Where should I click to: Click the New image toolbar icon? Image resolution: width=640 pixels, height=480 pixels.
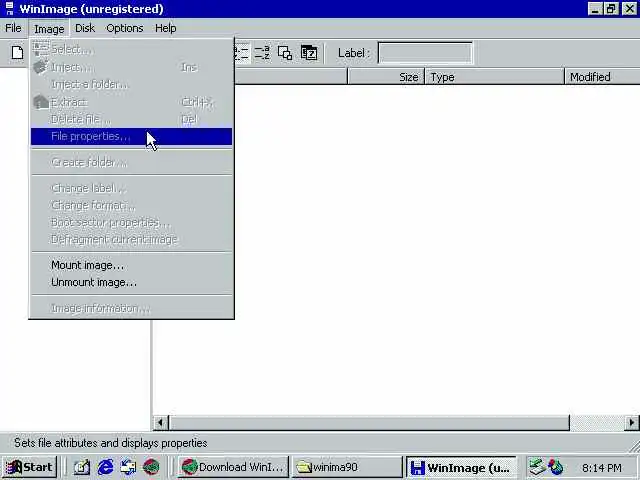(18, 53)
